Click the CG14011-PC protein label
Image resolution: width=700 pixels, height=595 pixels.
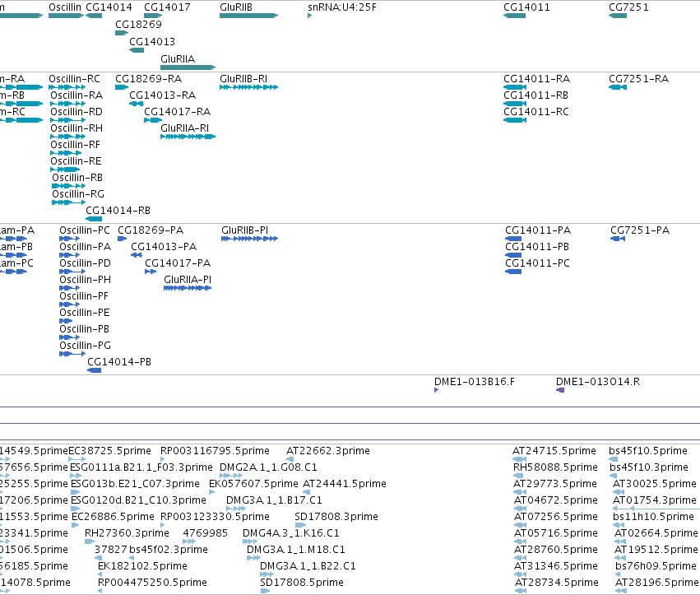tap(537, 263)
